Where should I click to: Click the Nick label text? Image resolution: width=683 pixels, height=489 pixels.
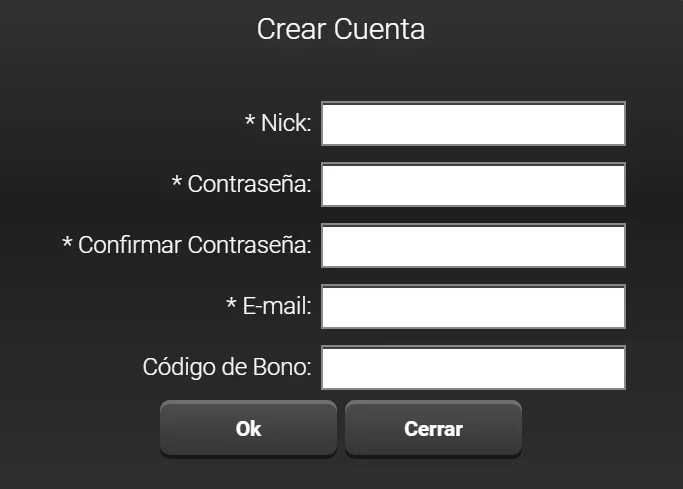(x=286, y=124)
